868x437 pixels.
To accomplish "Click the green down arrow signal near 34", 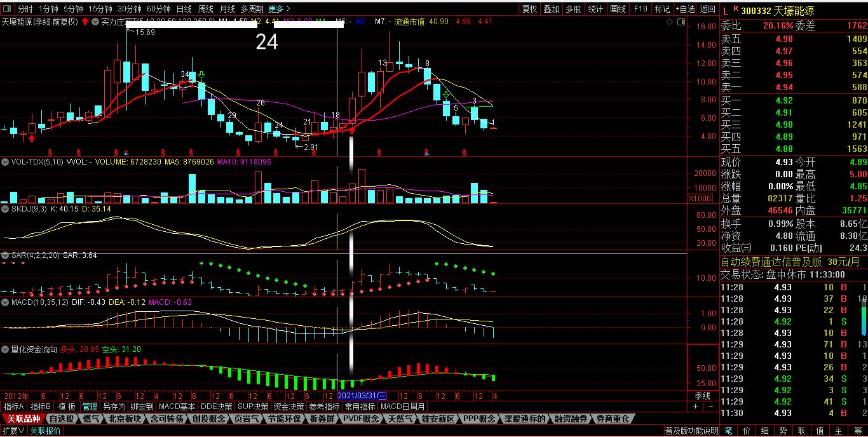I will [201, 76].
